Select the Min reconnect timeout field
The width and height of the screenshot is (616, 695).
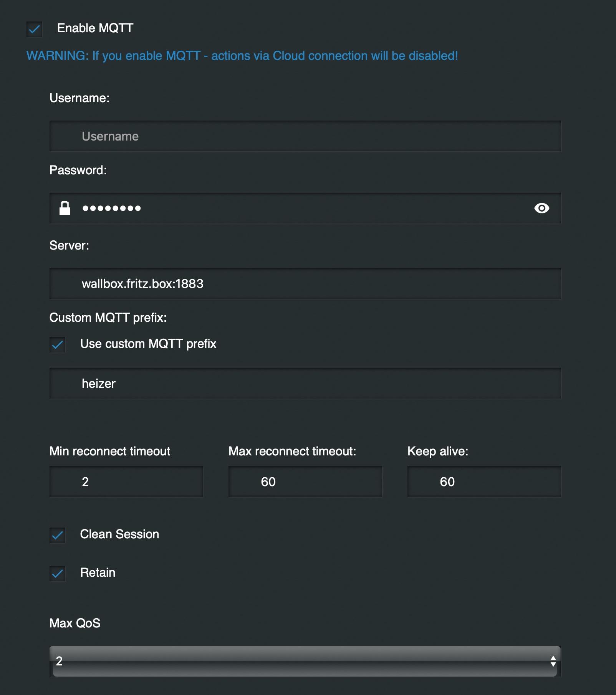[x=126, y=482]
